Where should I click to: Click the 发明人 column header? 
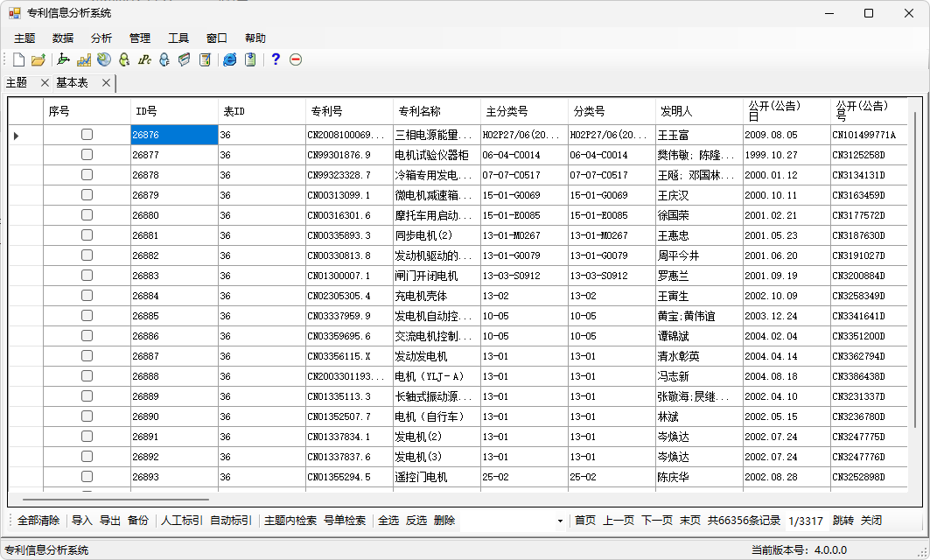pyautogui.click(x=699, y=111)
